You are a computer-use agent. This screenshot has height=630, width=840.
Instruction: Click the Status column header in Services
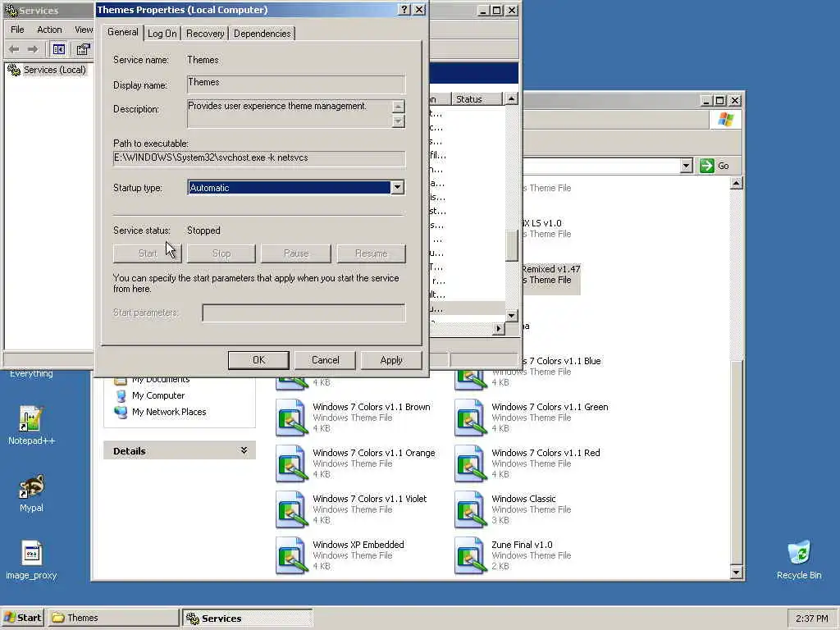[x=477, y=99]
